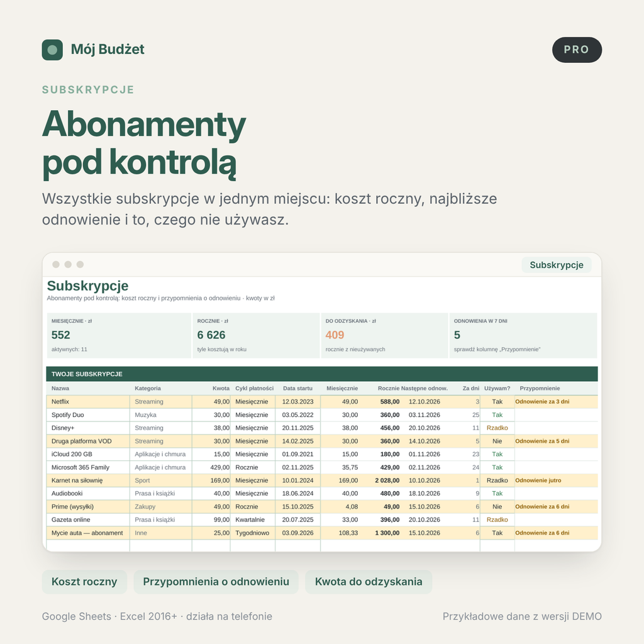Viewport: 644px width, 644px height.
Task: Select the Microsoft 365 Family cell
Action: point(88,467)
